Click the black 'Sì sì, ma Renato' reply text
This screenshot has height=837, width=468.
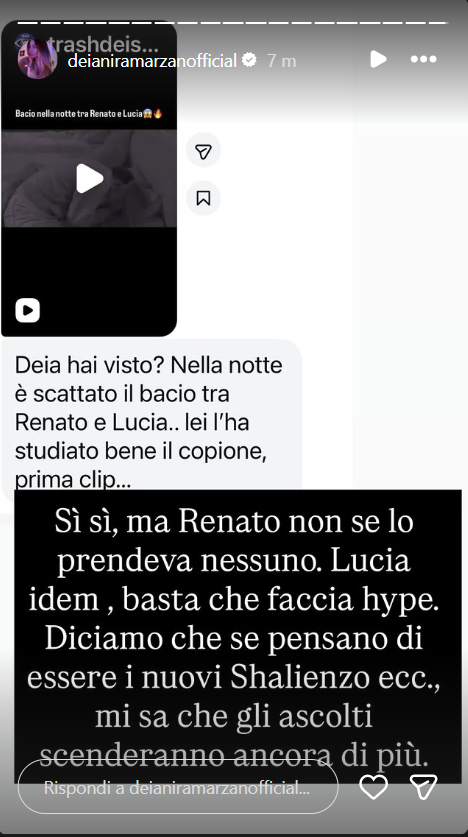(238, 636)
